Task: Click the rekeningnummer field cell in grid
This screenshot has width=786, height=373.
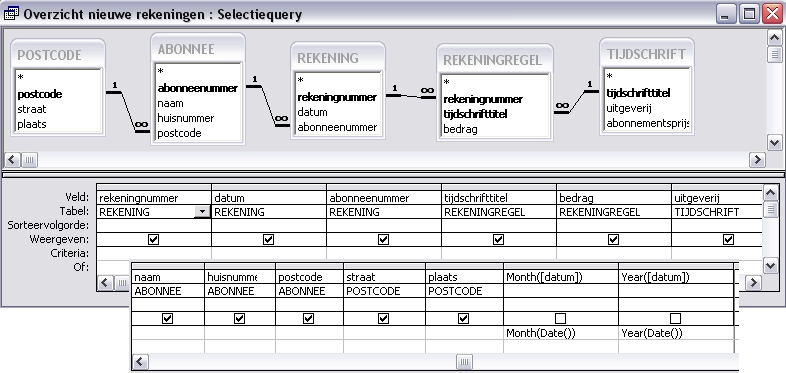Action: click(153, 198)
